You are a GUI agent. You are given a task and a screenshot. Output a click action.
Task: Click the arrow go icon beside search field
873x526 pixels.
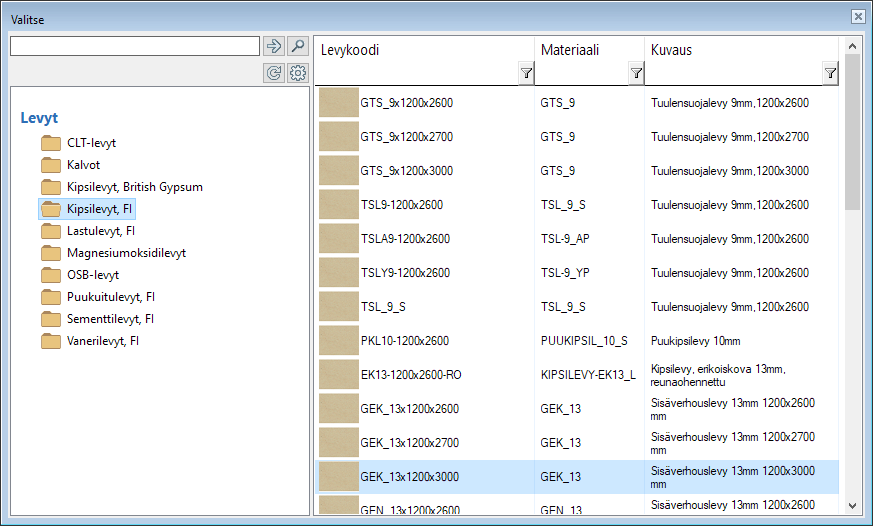click(273, 46)
